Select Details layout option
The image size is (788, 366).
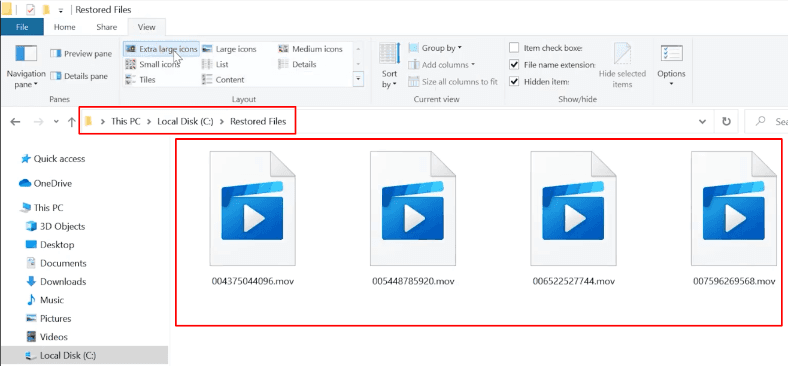pyautogui.click(x=297, y=64)
